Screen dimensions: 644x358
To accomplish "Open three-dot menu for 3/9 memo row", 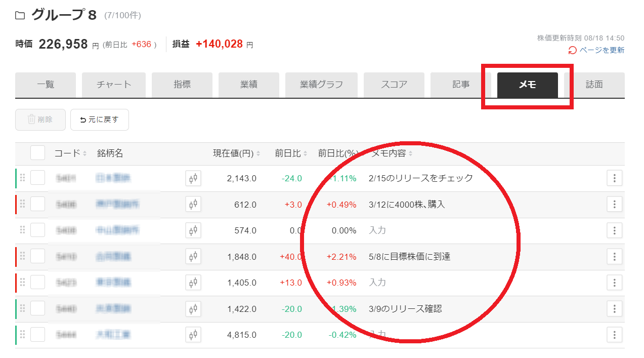I will point(614,309).
